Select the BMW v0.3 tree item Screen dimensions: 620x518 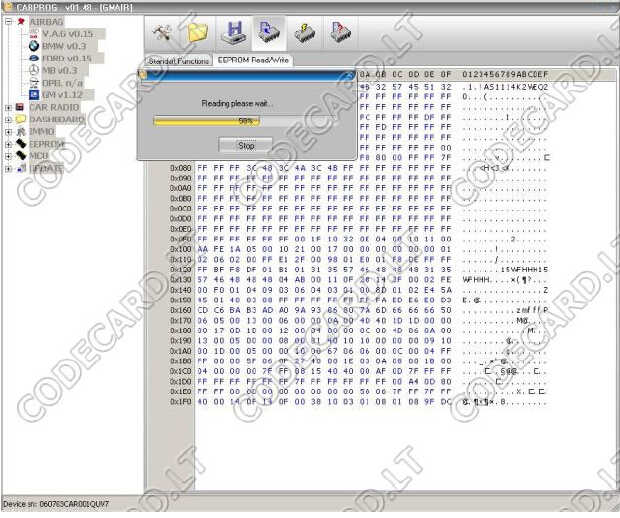(x=64, y=46)
